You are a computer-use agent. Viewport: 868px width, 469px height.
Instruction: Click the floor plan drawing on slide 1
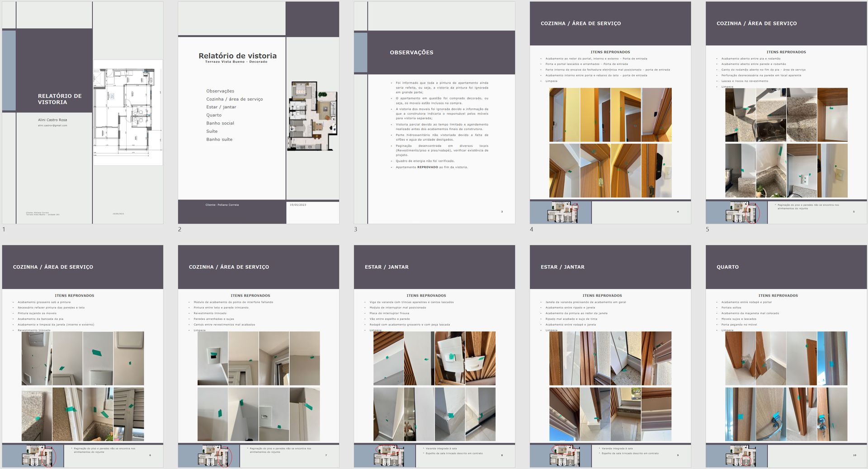point(128,113)
